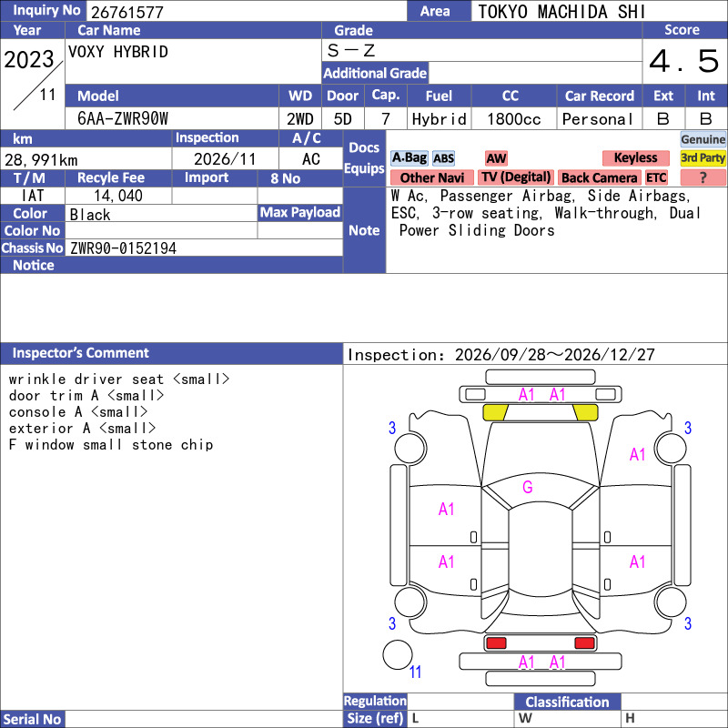Screen dimensions: 728x728
Task: Click the Classification header label
Action: click(567, 702)
